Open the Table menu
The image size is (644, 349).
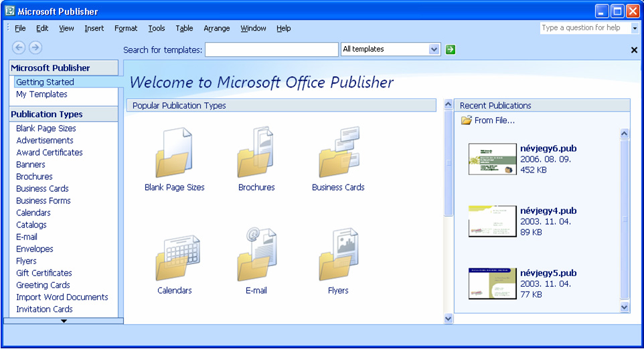pos(184,28)
